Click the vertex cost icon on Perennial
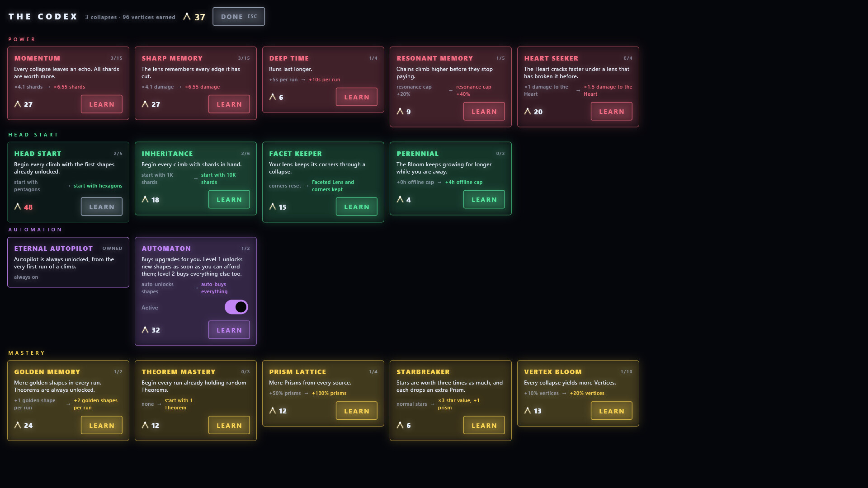The image size is (868, 488). [400, 200]
